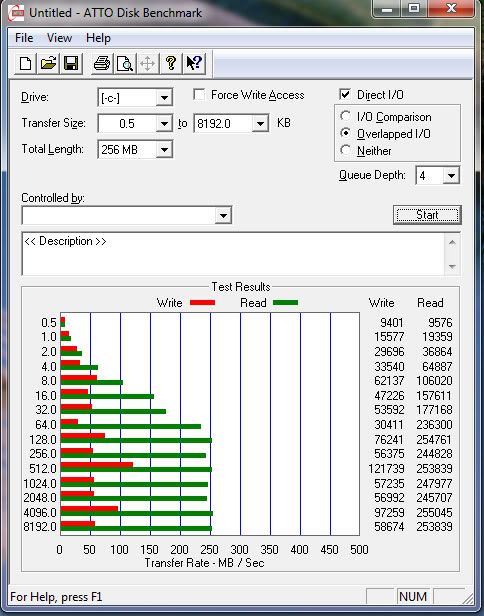Viewport: 484px width, 616px height.
Task: Click the green Read legend swatch
Action: pos(285,302)
